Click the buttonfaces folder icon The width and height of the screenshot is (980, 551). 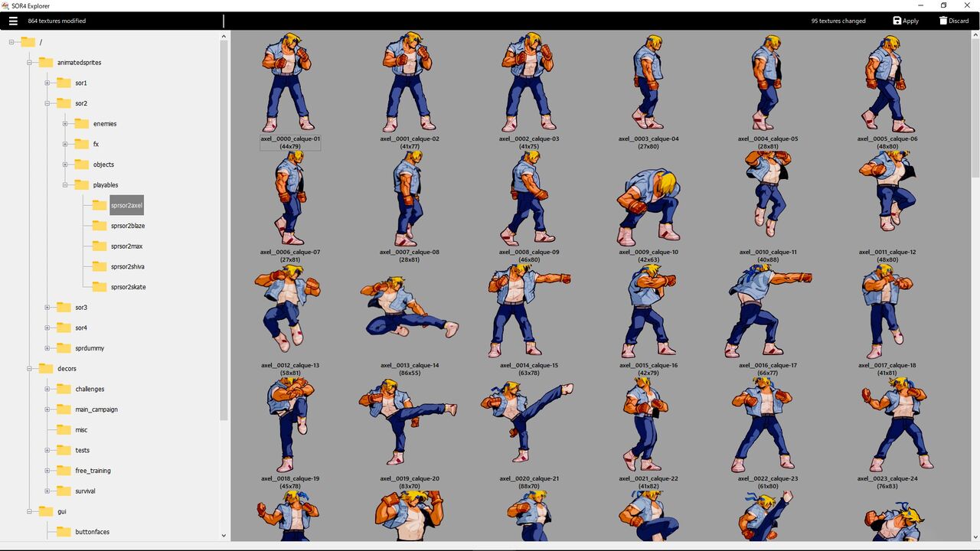click(64, 531)
